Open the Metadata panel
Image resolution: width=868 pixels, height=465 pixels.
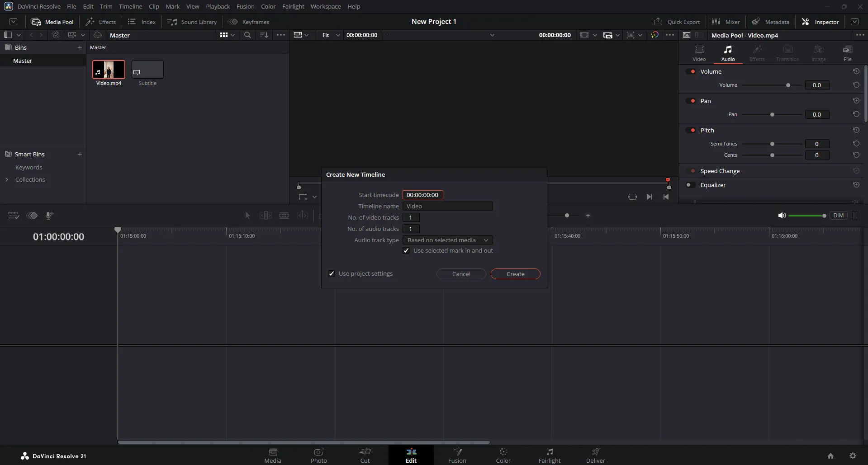[770, 22]
